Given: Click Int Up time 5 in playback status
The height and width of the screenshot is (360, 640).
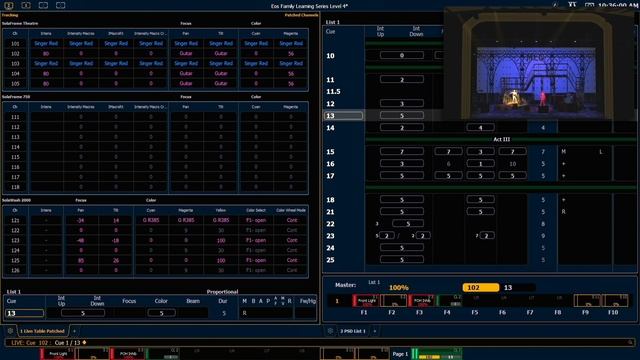Looking at the screenshot, I should (x=82, y=313).
